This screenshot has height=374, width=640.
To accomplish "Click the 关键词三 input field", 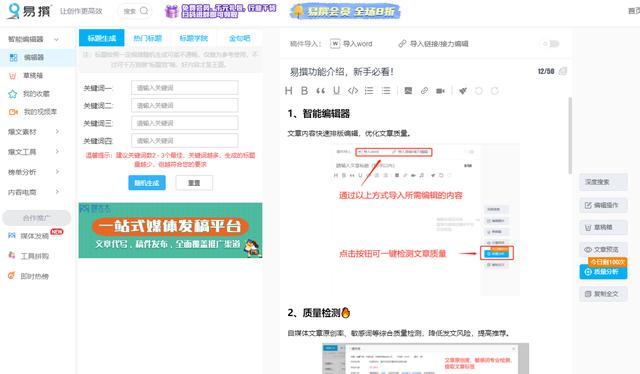I will tap(184, 123).
